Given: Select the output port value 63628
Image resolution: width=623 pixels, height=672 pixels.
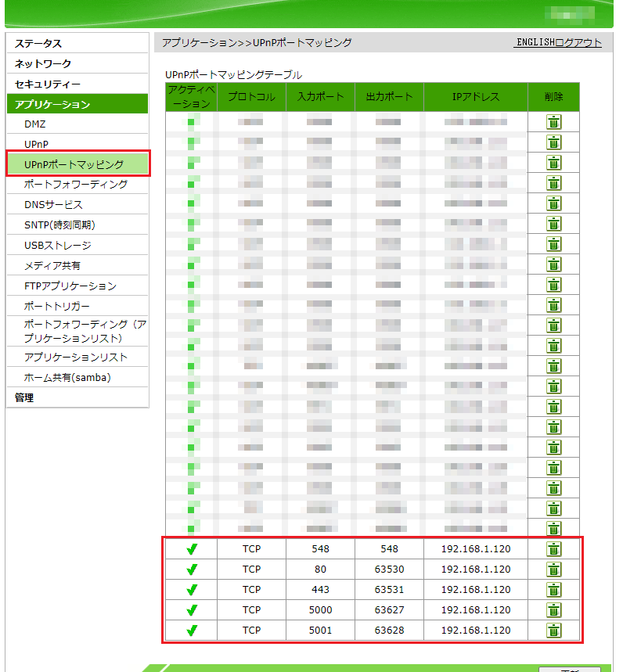Looking at the screenshot, I should (x=389, y=631).
